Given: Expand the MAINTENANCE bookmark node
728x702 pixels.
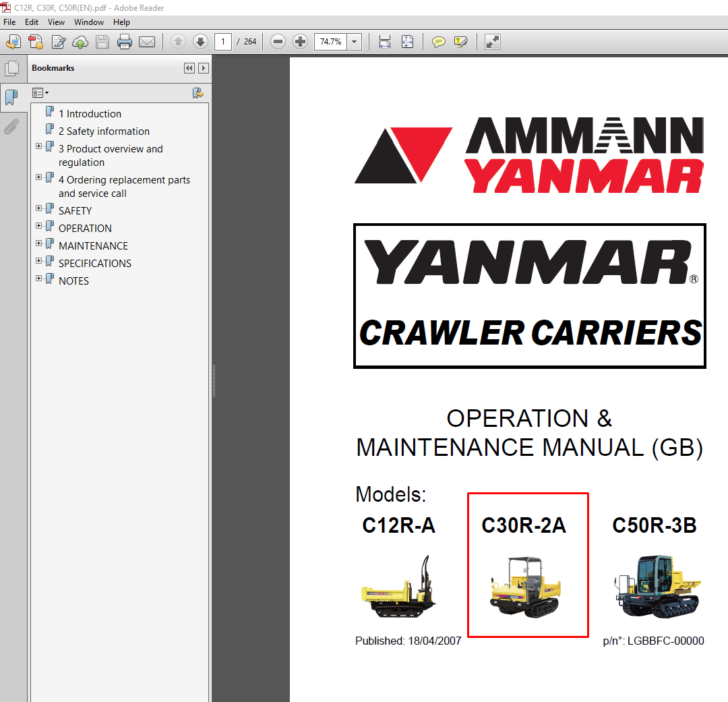Looking at the screenshot, I should [39, 243].
